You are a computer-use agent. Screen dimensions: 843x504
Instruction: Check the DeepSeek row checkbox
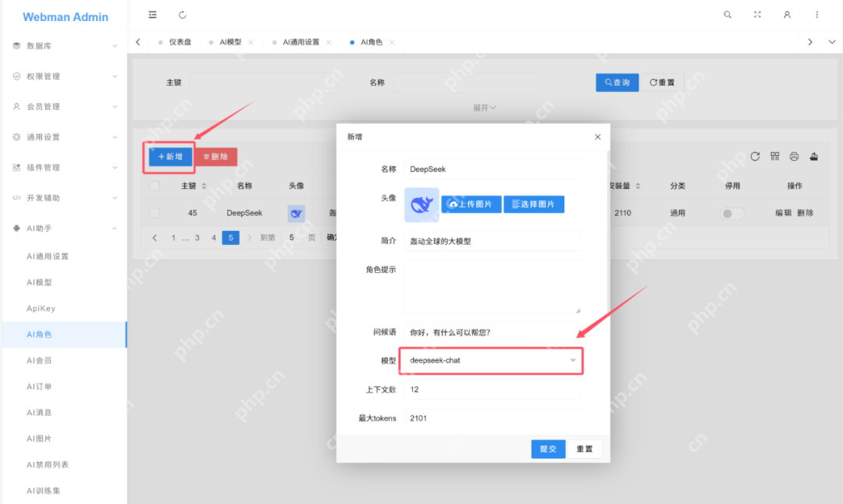tap(155, 213)
